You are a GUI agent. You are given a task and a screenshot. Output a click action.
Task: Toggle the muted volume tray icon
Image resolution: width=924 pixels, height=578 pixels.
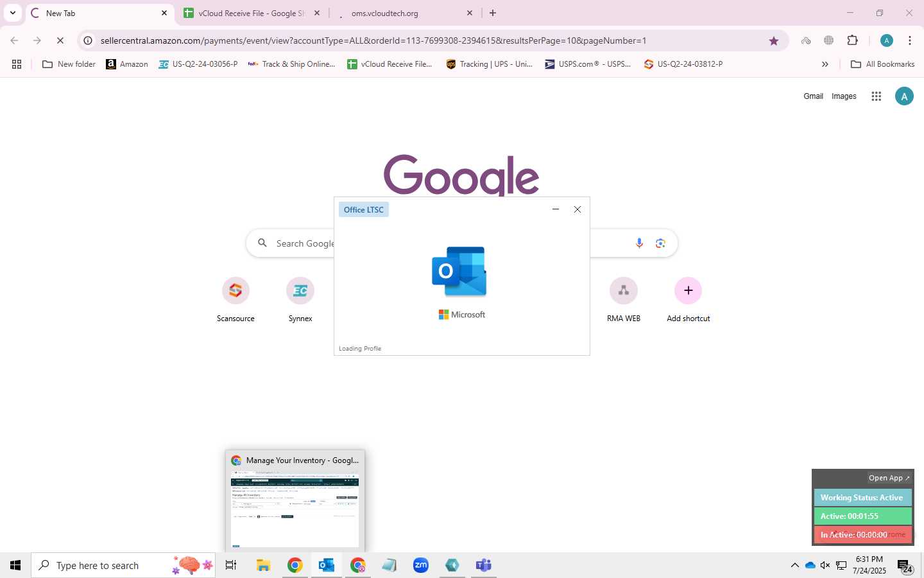(x=825, y=565)
